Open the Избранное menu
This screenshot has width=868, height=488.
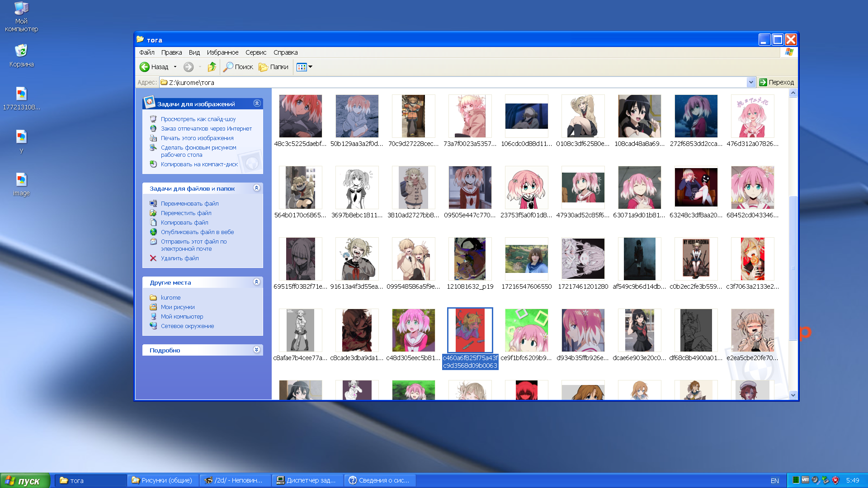pos(222,52)
